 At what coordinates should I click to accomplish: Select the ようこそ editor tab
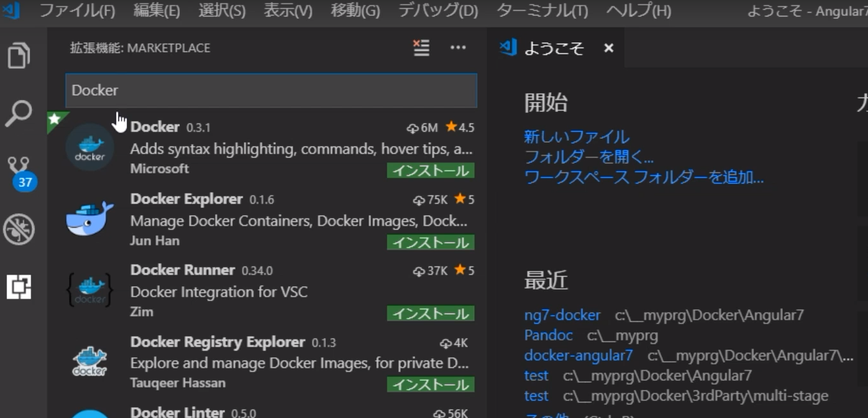tap(554, 48)
